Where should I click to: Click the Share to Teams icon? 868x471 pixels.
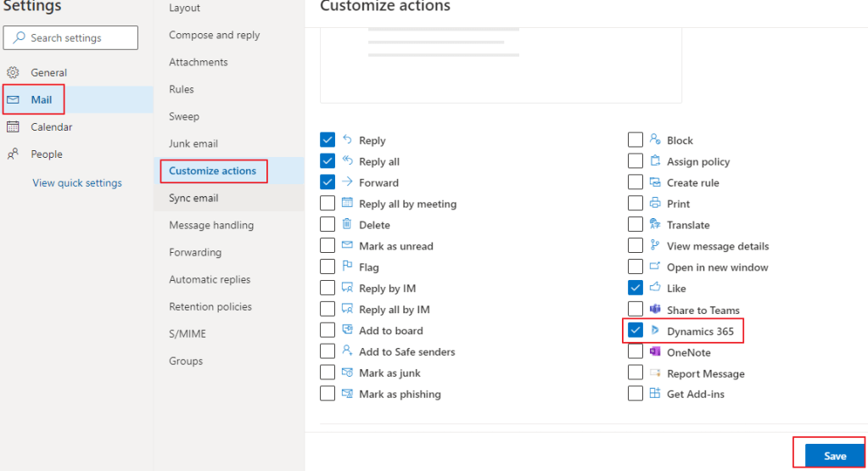point(654,310)
